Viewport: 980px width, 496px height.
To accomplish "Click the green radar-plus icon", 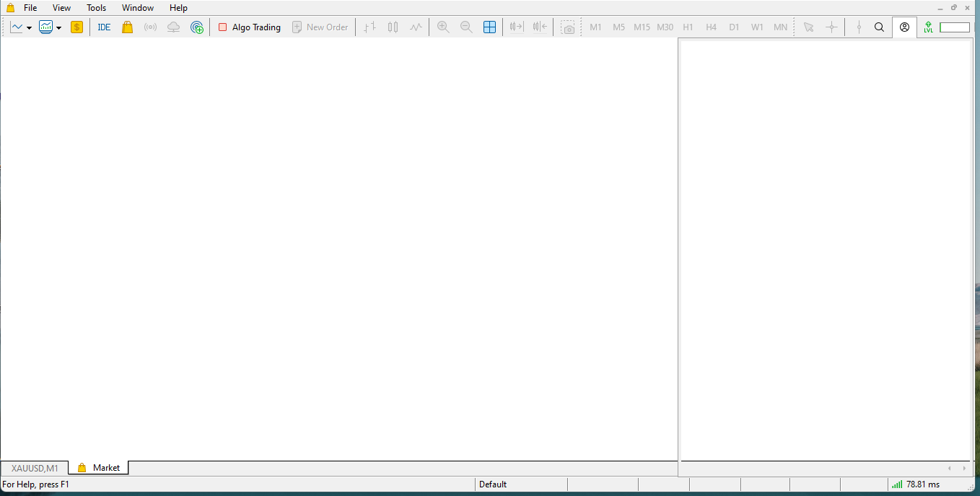I will click(x=197, y=27).
